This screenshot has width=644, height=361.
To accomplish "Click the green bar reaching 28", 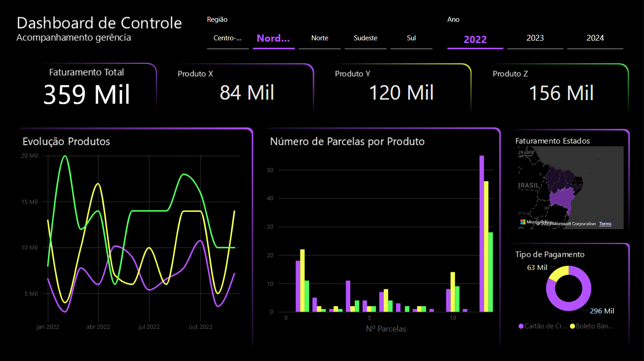I will pos(491,272).
